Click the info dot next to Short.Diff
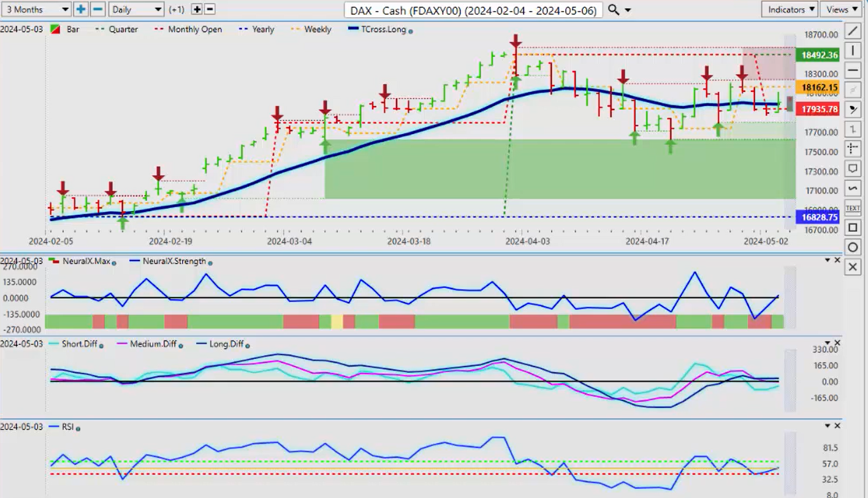The height and width of the screenshot is (498, 868). click(x=101, y=345)
